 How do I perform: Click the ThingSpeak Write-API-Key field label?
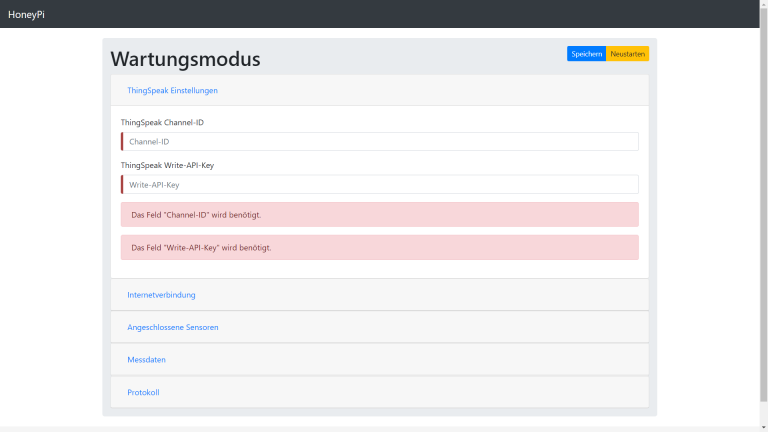pyautogui.click(x=167, y=165)
